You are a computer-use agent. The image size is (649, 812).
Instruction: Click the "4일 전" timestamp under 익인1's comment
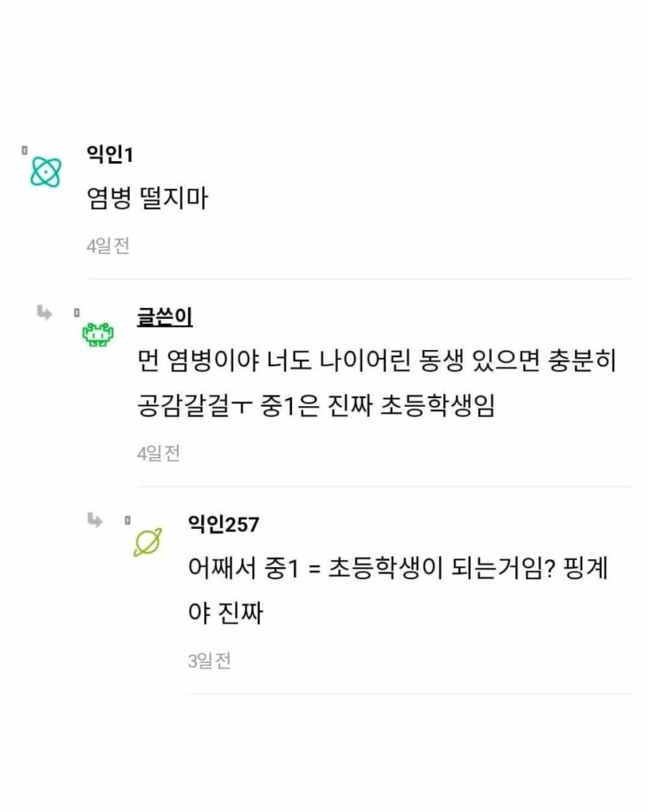pos(107,247)
